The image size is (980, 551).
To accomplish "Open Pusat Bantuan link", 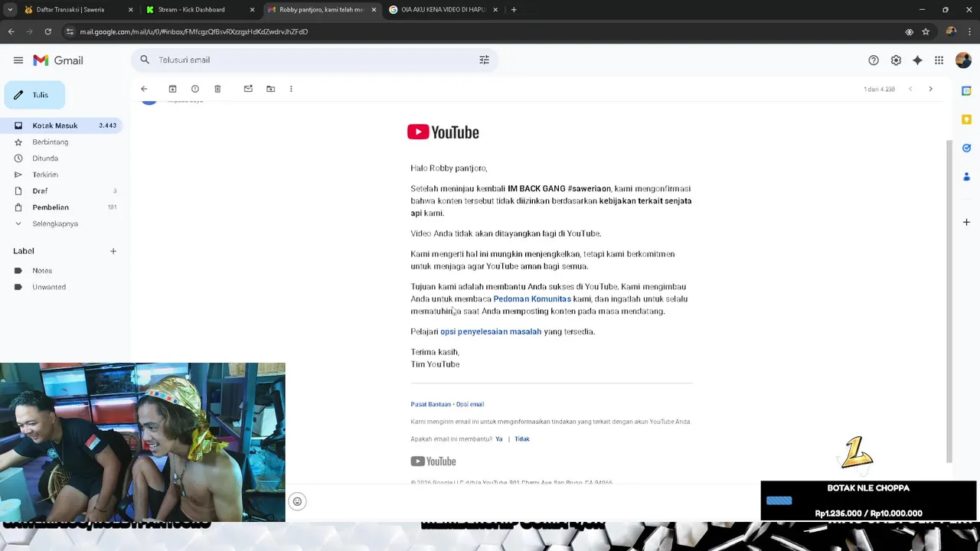I will (x=430, y=404).
